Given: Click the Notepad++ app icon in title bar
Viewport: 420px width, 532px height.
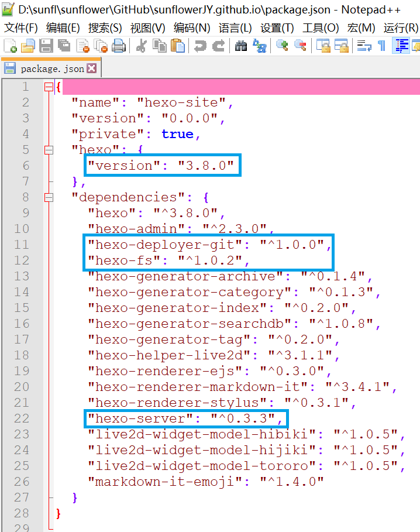Looking at the screenshot, I should [x=8, y=9].
